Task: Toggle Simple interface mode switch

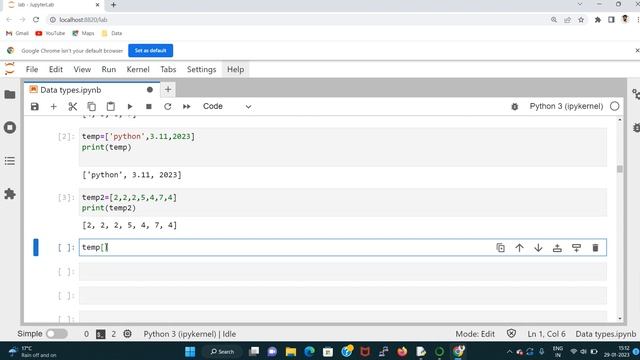Action: [57, 334]
